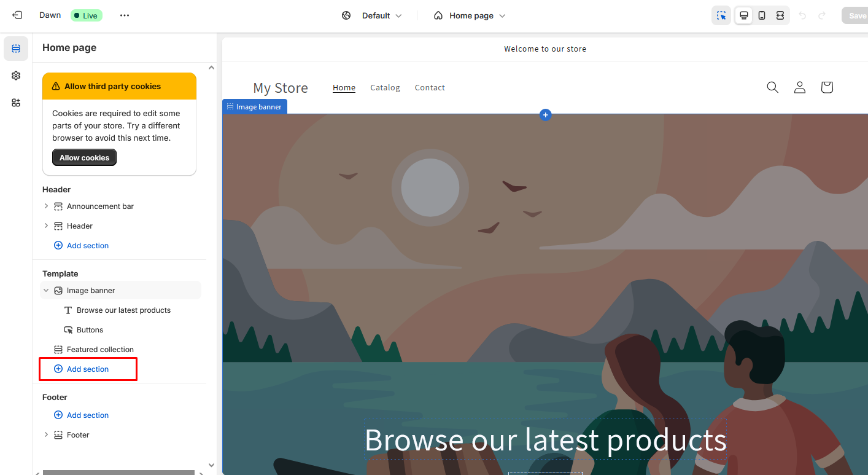Open the Home page template dropdown
The width and height of the screenshot is (868, 475).
(x=470, y=15)
